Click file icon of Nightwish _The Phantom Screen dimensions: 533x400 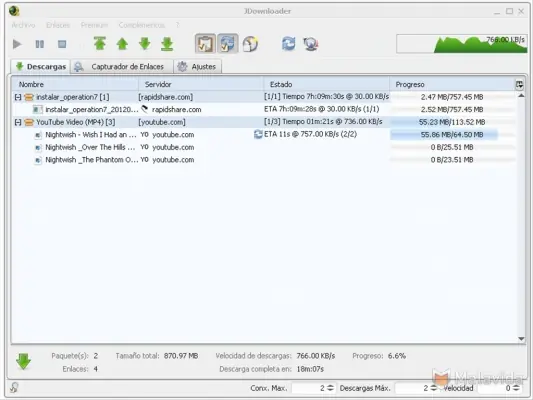click(38, 160)
